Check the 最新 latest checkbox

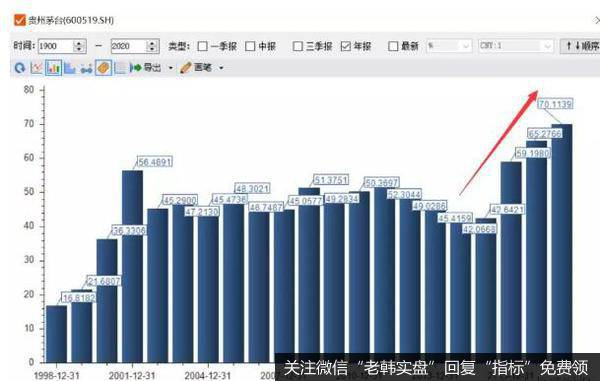[393, 46]
